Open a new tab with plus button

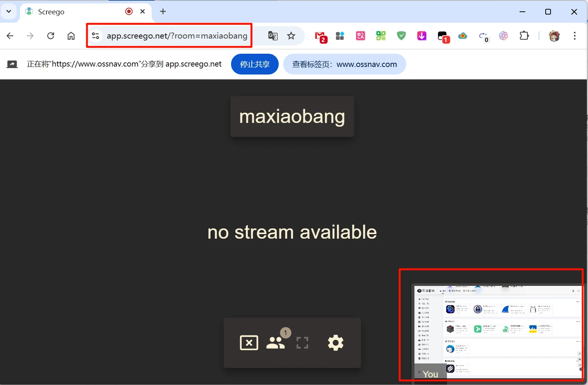pyautogui.click(x=163, y=12)
